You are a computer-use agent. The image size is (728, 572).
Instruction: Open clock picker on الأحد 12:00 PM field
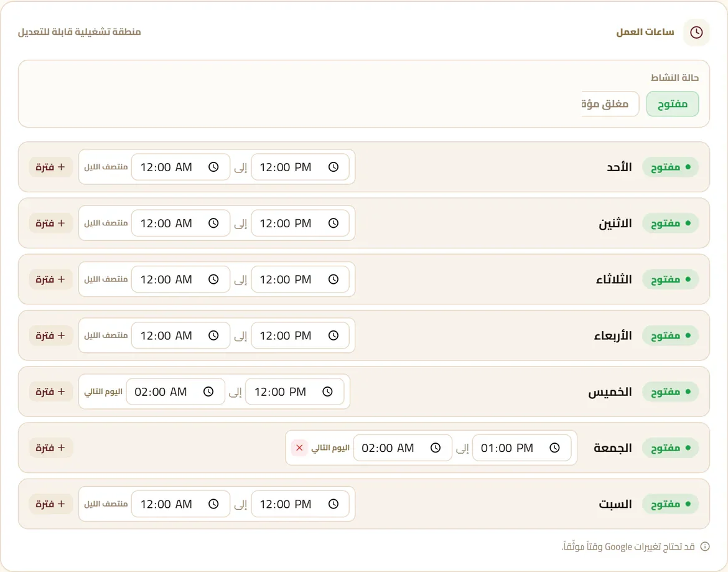(334, 167)
